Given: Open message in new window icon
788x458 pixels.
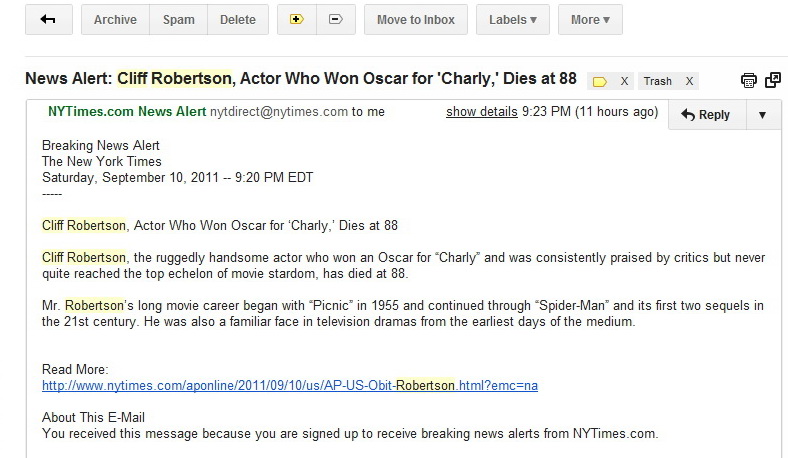Looking at the screenshot, I should tap(773, 80).
